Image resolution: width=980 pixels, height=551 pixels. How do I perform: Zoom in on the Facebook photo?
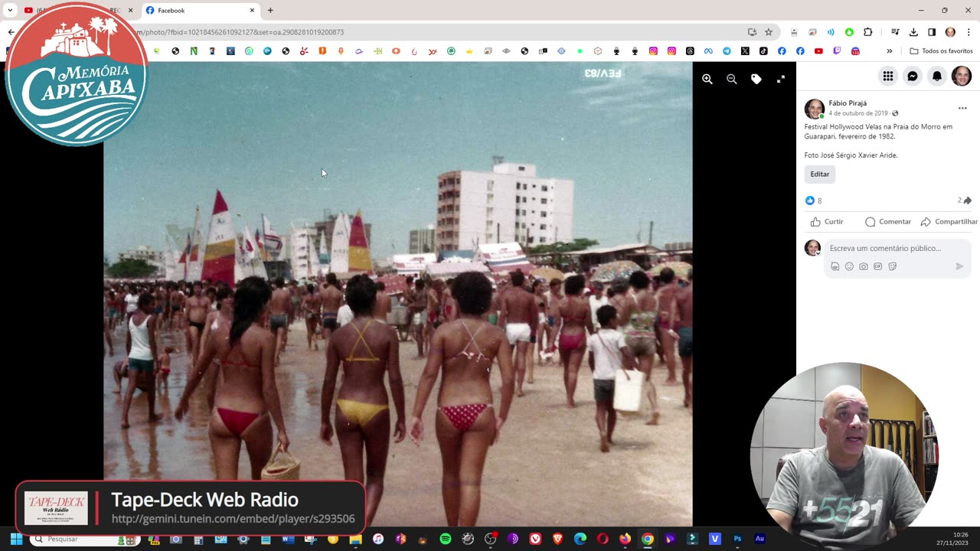click(707, 79)
